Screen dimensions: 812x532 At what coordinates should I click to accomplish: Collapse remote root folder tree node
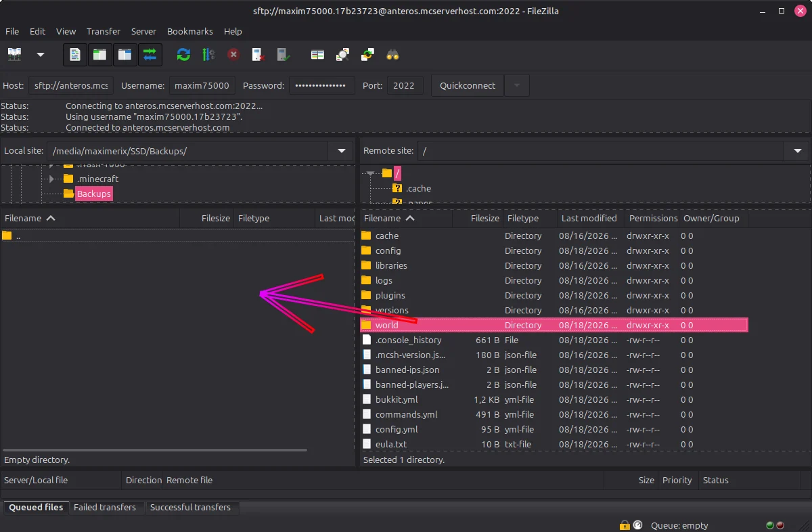coord(371,174)
